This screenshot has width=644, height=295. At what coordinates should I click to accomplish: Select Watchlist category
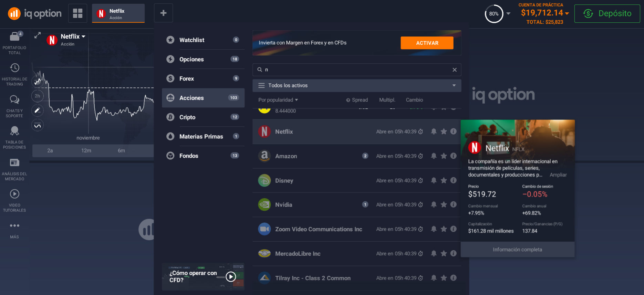203,40
